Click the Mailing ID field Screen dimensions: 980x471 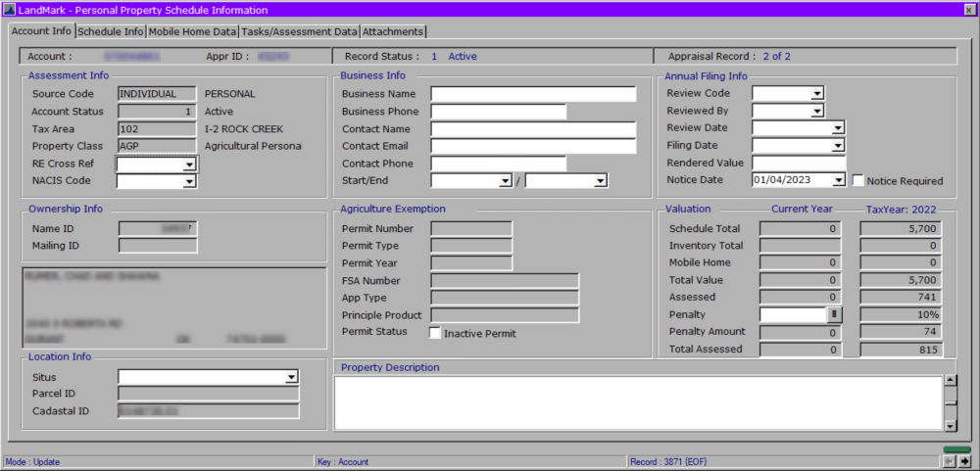[158, 246]
